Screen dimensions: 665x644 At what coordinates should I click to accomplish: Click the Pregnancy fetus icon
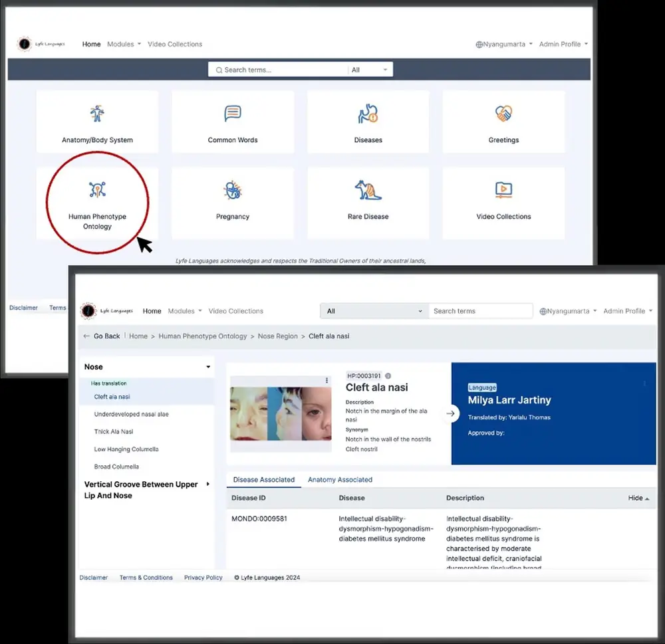(x=232, y=190)
